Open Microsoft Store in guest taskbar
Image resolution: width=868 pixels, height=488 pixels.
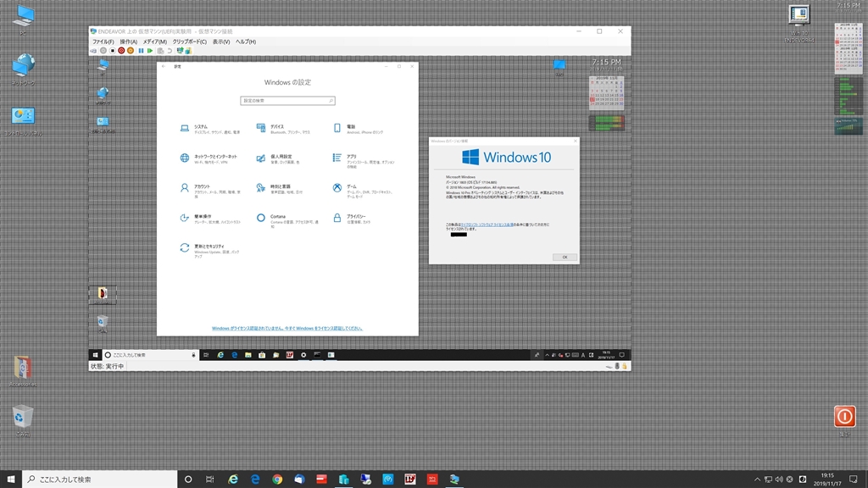262,355
